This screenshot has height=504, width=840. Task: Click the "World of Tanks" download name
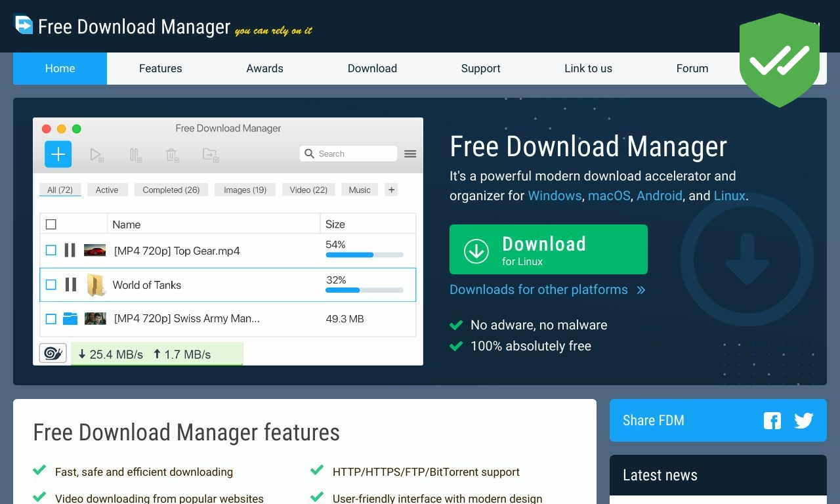tap(147, 285)
